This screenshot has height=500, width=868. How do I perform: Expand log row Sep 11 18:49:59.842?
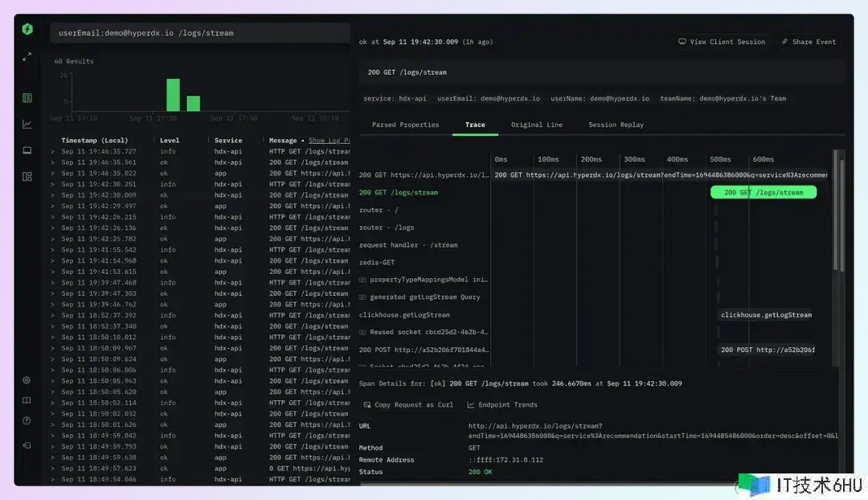point(52,435)
